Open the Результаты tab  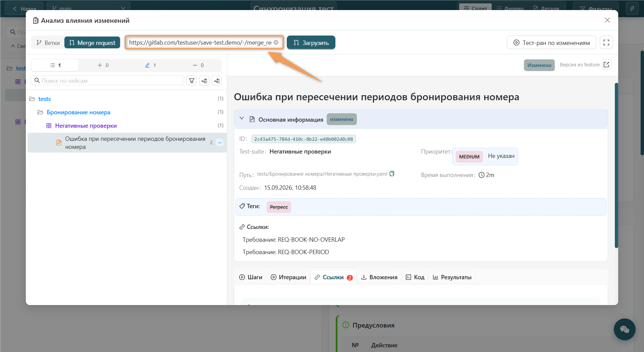(452, 277)
